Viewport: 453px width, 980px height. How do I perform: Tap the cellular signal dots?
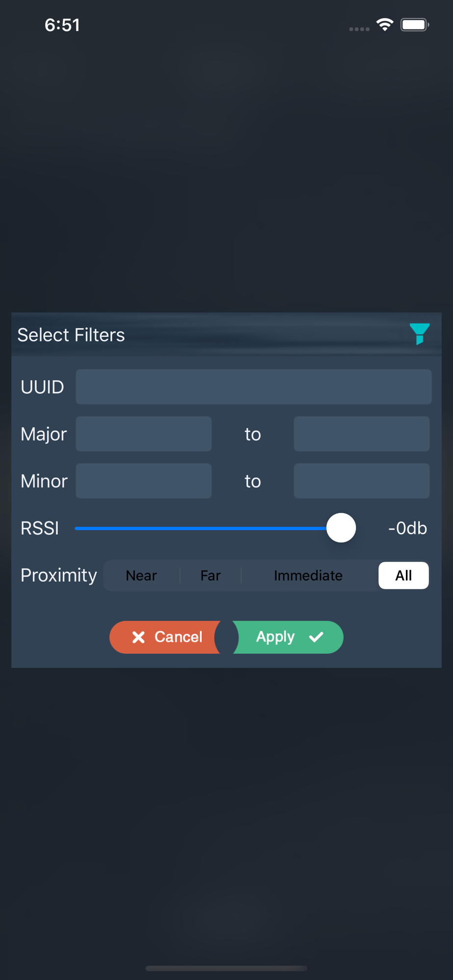(359, 29)
